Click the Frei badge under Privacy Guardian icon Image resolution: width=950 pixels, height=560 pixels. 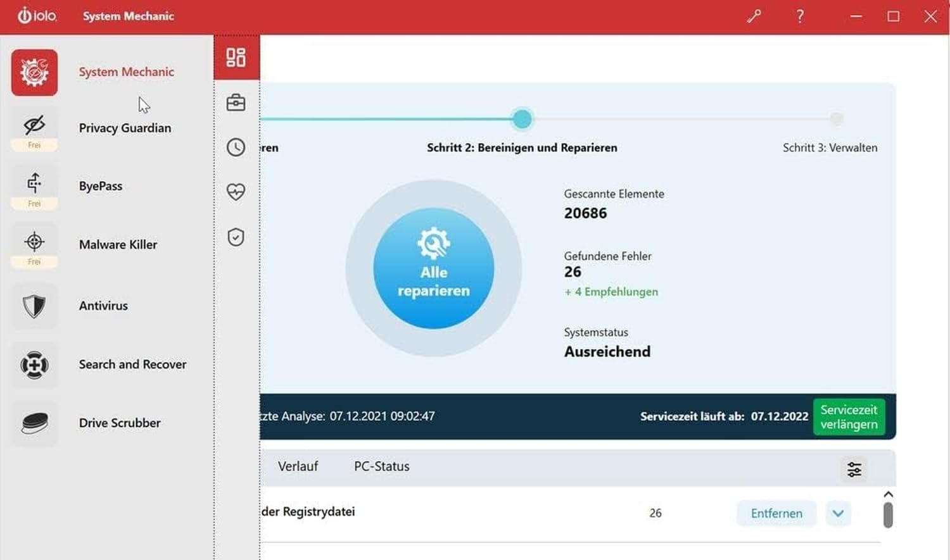click(x=34, y=146)
